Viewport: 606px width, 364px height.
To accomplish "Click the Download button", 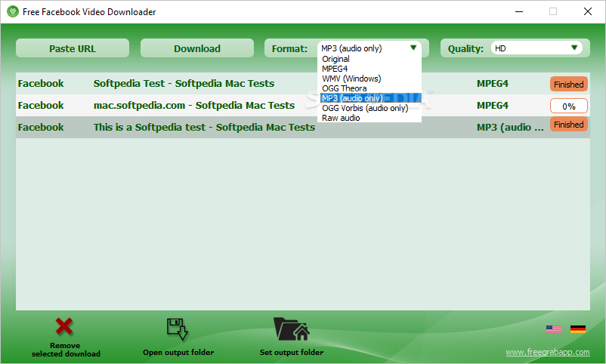I will pos(197,48).
